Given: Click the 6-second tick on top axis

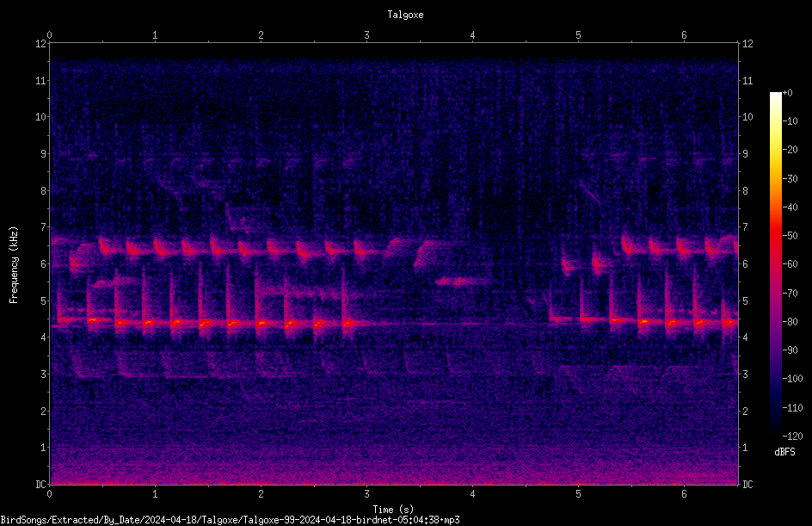Looking at the screenshot, I should click(684, 35).
